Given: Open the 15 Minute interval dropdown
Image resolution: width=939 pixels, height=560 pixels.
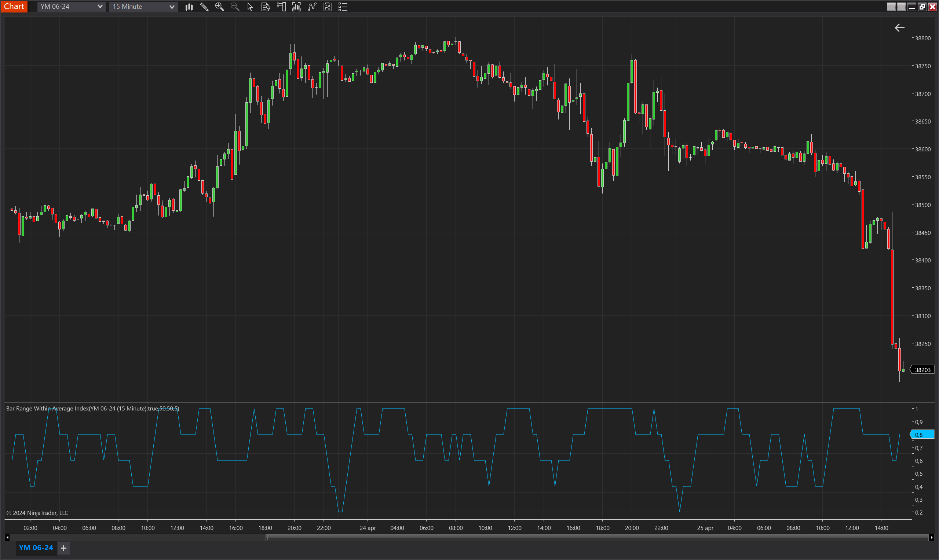Looking at the screenshot, I should pyautogui.click(x=143, y=7).
